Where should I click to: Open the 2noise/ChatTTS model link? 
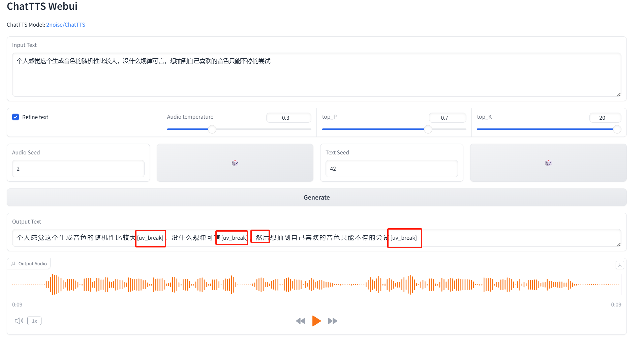(x=66, y=25)
